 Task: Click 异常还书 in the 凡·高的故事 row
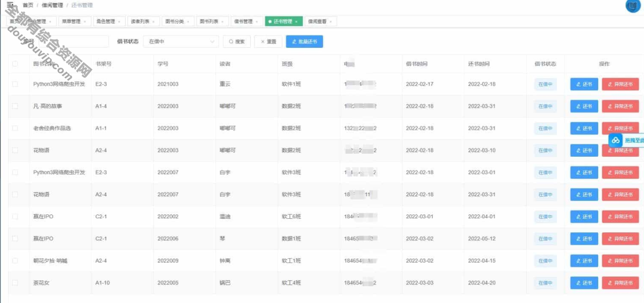point(620,106)
